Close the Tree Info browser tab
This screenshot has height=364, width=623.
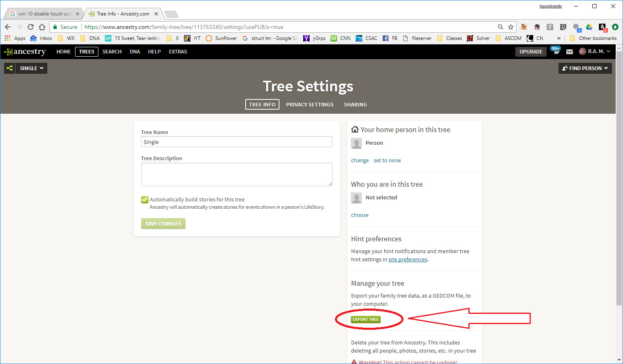point(156,14)
